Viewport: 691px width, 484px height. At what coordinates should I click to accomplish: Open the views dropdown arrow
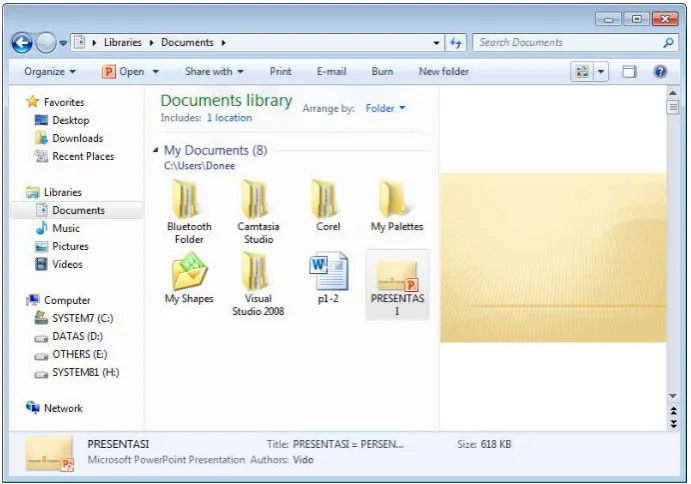(x=601, y=71)
